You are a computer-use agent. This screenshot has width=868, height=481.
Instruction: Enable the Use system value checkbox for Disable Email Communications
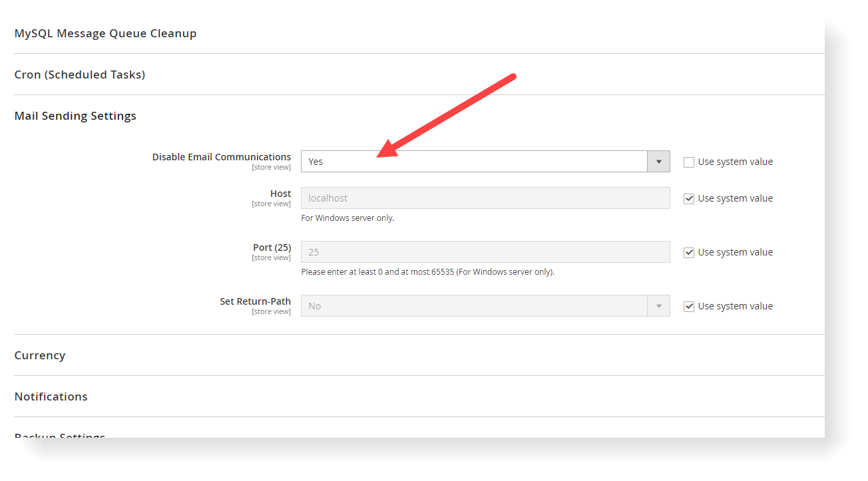tap(688, 161)
